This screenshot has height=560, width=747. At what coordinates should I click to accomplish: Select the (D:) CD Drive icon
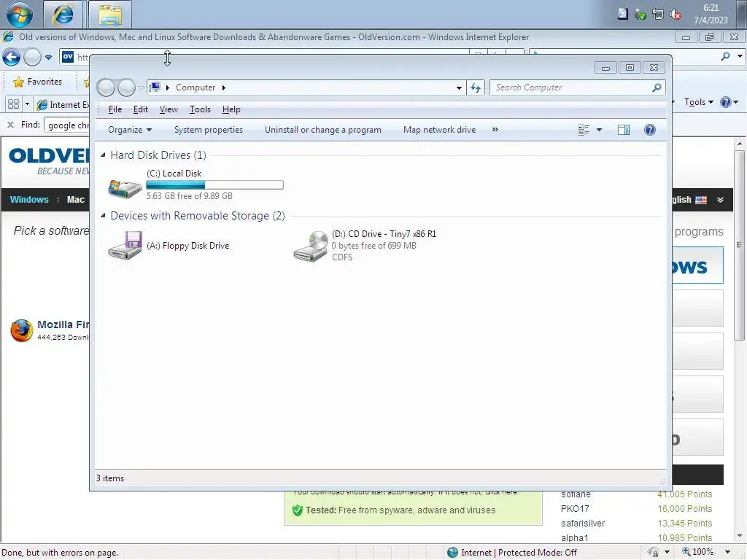pyautogui.click(x=310, y=246)
